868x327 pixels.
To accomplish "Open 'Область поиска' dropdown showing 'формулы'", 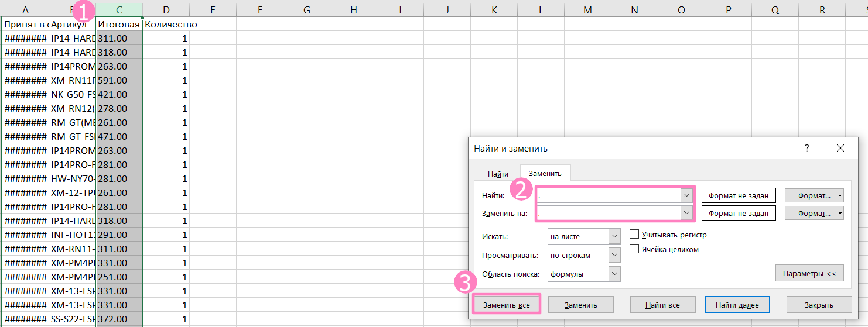I will (x=614, y=274).
